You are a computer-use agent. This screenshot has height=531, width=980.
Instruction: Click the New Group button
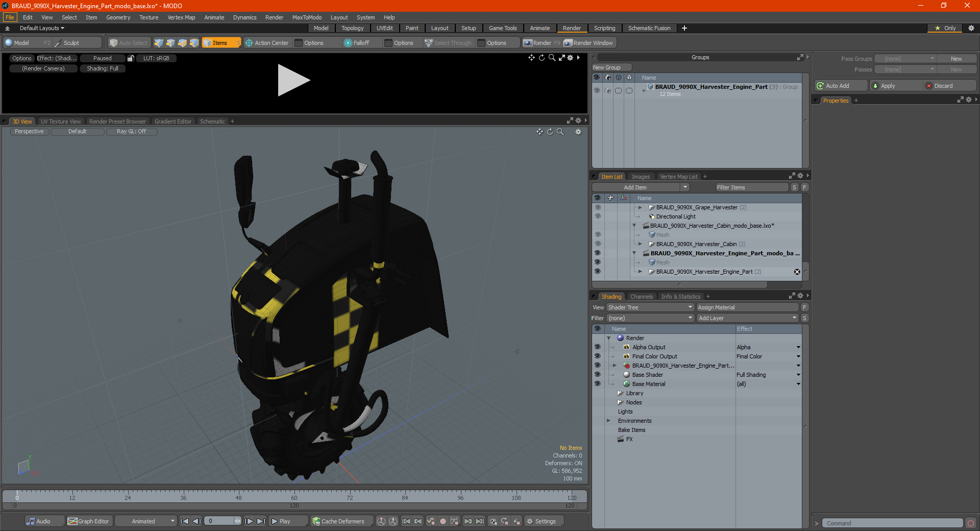click(x=611, y=67)
